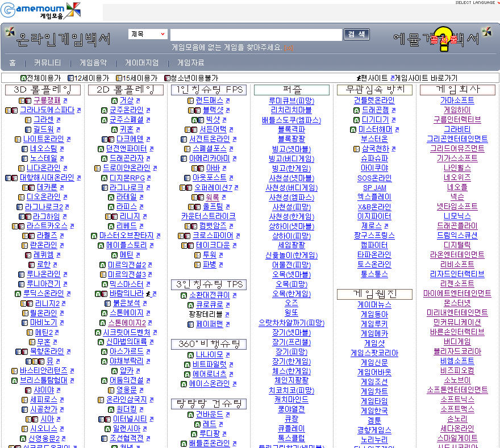Click the external-link arrow beside 라그나로크

click(148, 188)
